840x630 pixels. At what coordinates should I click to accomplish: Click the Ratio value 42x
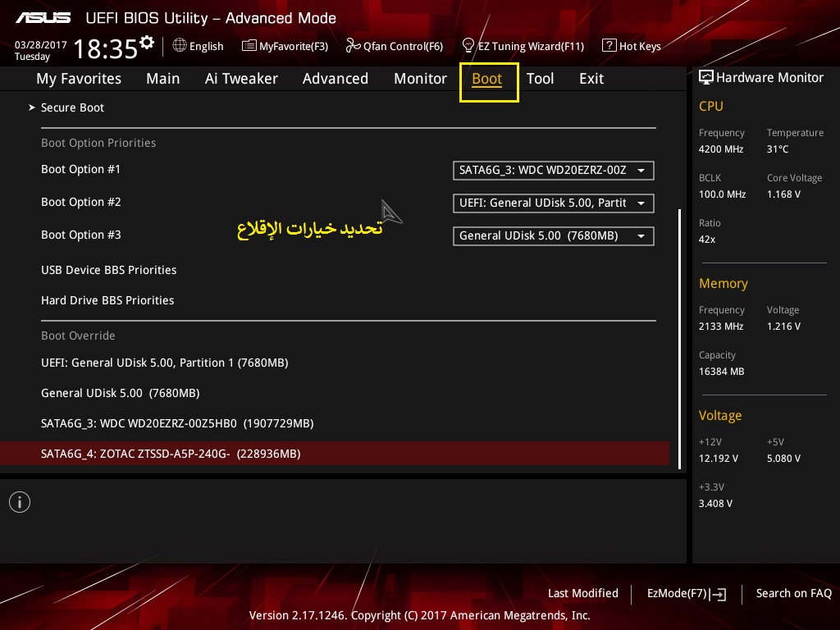pos(707,240)
